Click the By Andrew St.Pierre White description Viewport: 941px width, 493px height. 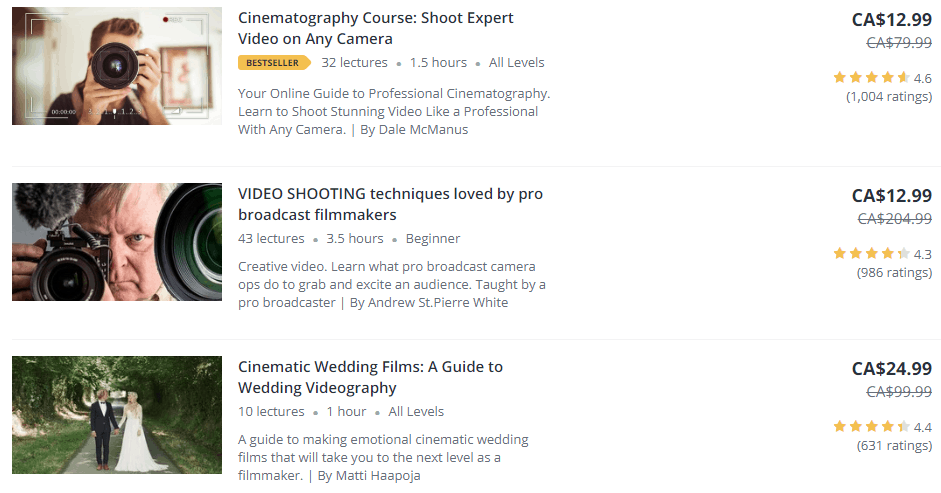[429, 303]
